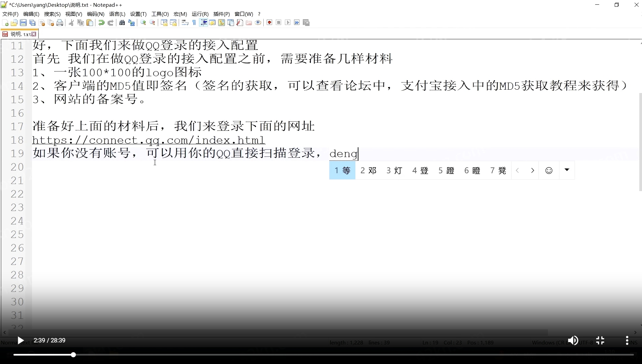
Task: Click the macro Playback icon
Action: pyautogui.click(x=288, y=23)
